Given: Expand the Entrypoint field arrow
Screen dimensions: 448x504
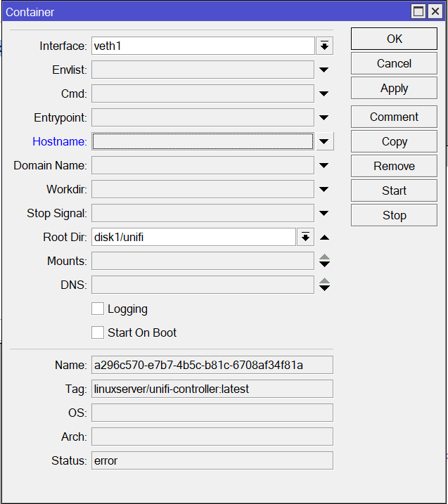Looking at the screenshot, I should [324, 118].
